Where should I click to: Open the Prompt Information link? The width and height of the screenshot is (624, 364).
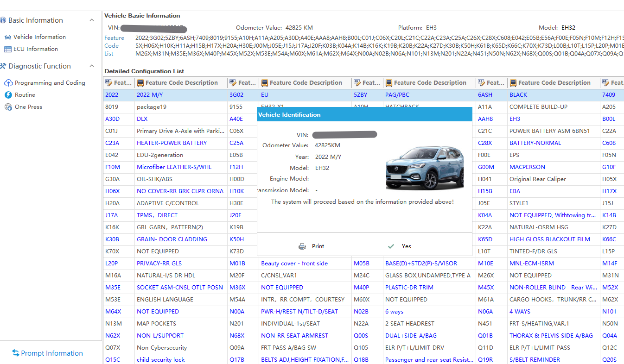point(52,353)
